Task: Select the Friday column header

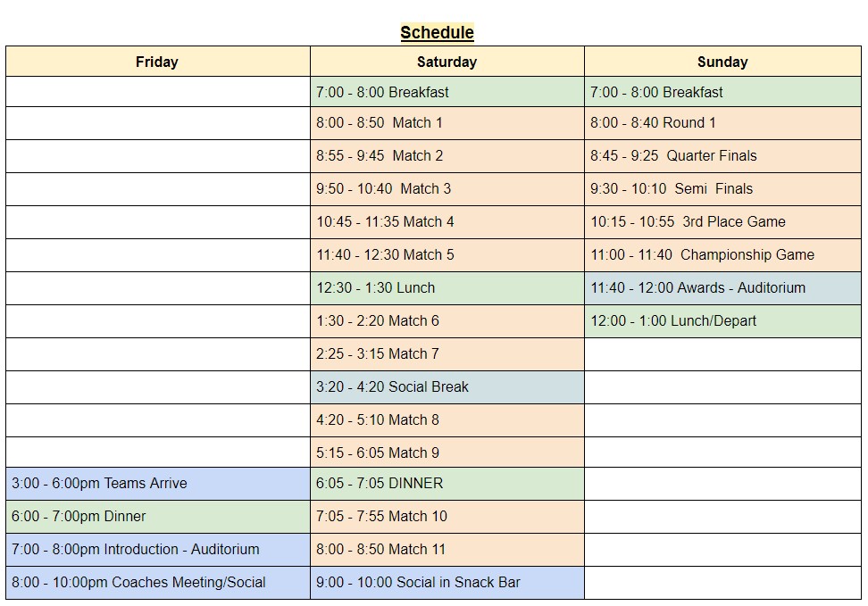Action: (x=158, y=62)
